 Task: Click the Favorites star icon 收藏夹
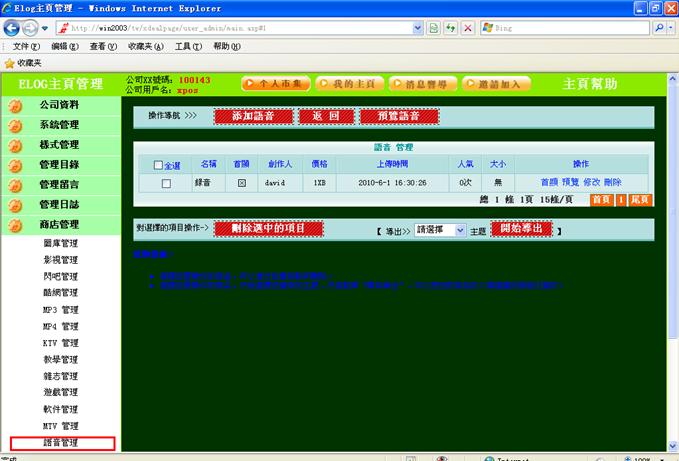click(x=10, y=62)
